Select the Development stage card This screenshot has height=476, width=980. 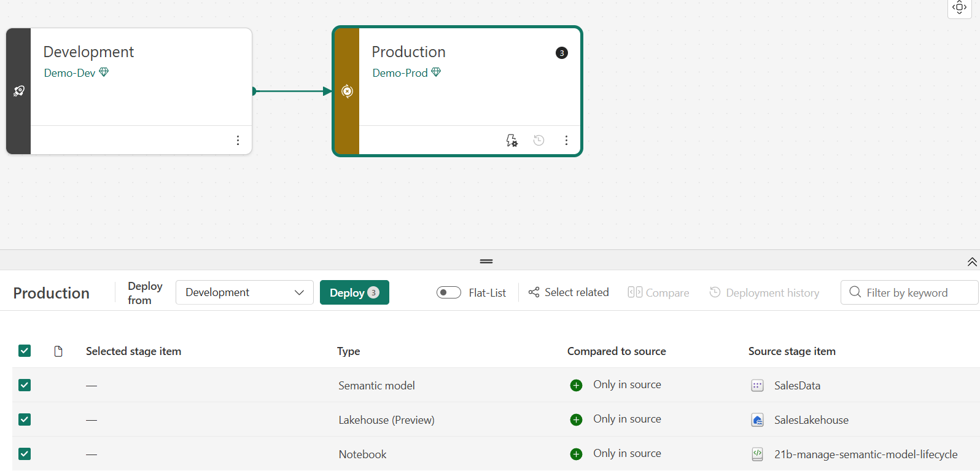129,91
